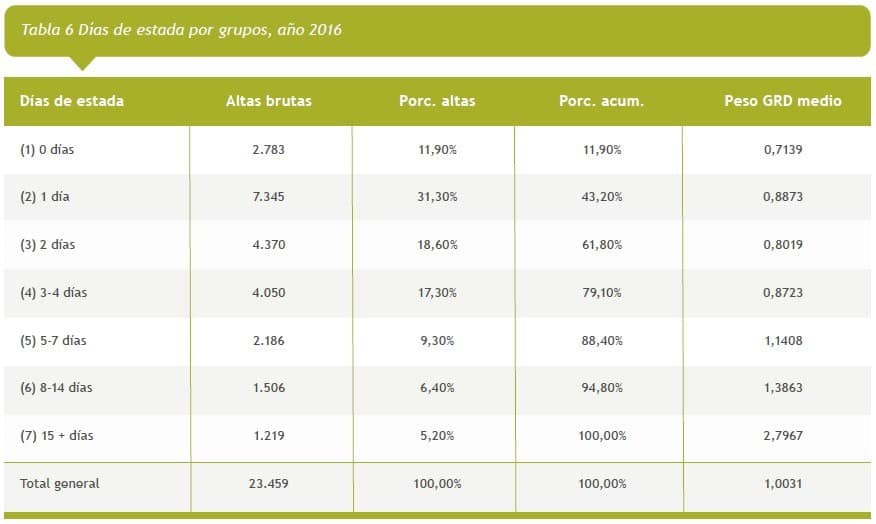876x524 pixels.
Task: Click the 'Porc. acum.' column header
Action: (602, 101)
